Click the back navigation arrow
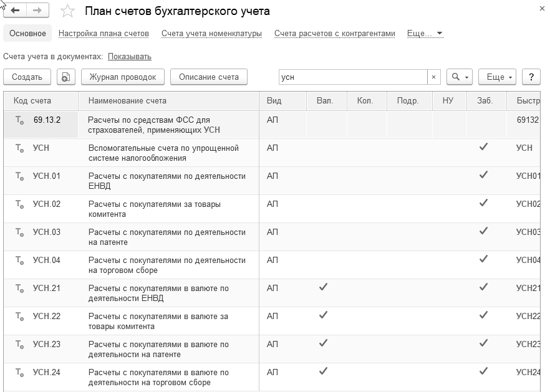Viewport: 550px width, 392px height. click(x=16, y=11)
